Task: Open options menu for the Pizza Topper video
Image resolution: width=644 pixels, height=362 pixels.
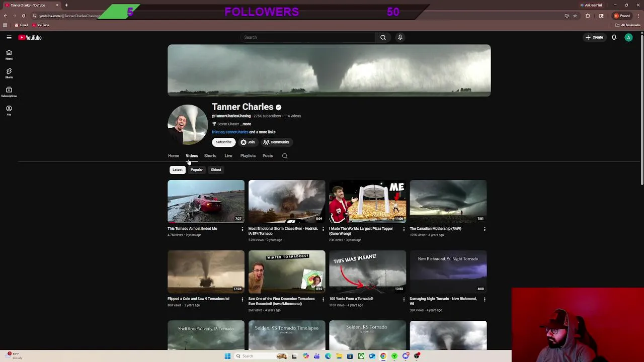Action: (404, 229)
